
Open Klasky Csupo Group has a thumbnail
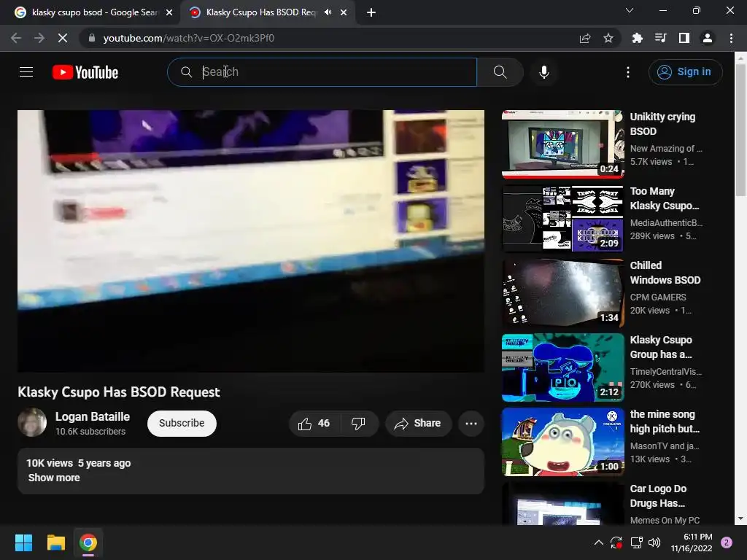pos(562,367)
